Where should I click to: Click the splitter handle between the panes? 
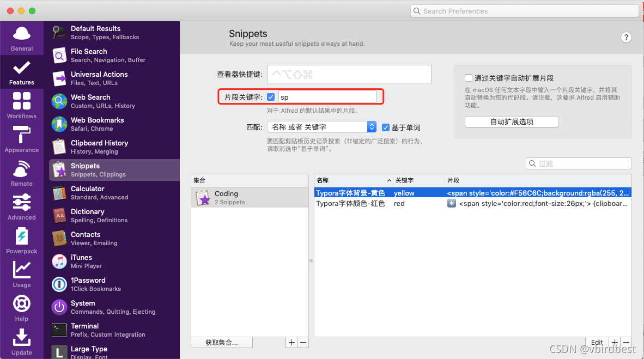(311, 261)
